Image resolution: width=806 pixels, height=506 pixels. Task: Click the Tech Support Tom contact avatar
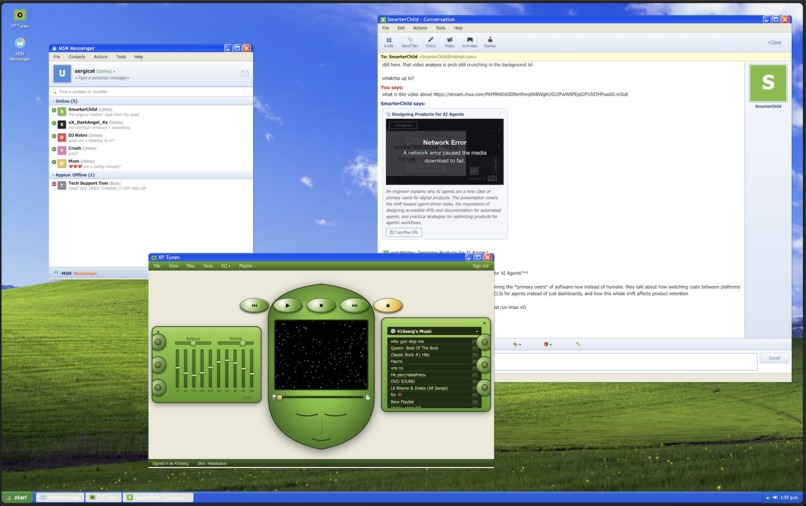pos(62,185)
